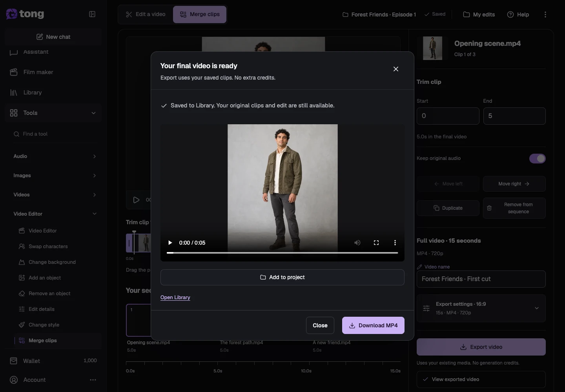
Task: Close the final video dialog
Action: [x=396, y=69]
